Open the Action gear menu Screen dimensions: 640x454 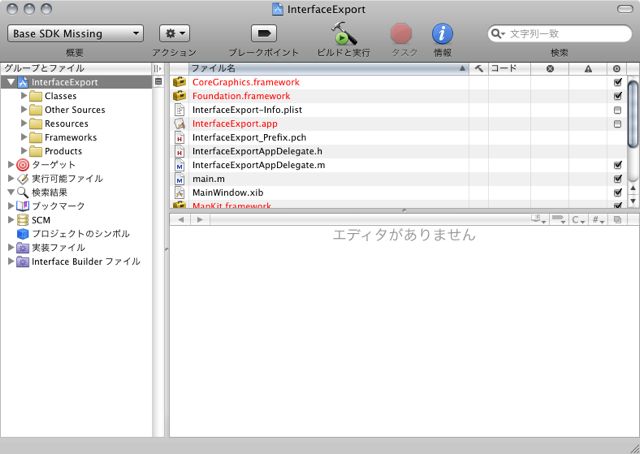(175, 33)
